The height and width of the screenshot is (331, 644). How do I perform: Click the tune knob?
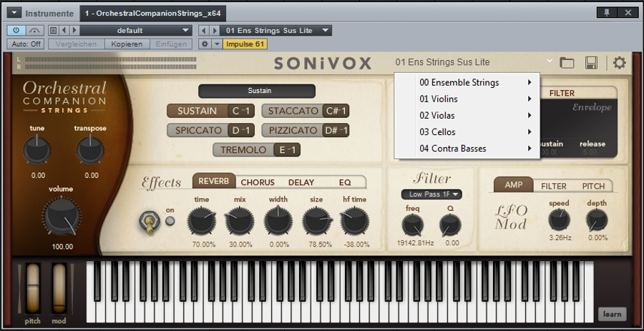[36, 150]
